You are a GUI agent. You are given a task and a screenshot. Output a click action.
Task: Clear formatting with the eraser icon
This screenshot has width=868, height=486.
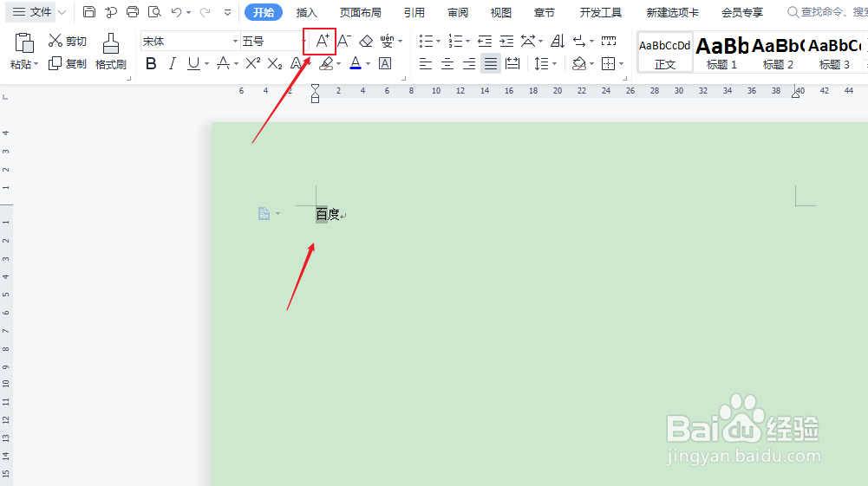(x=366, y=41)
